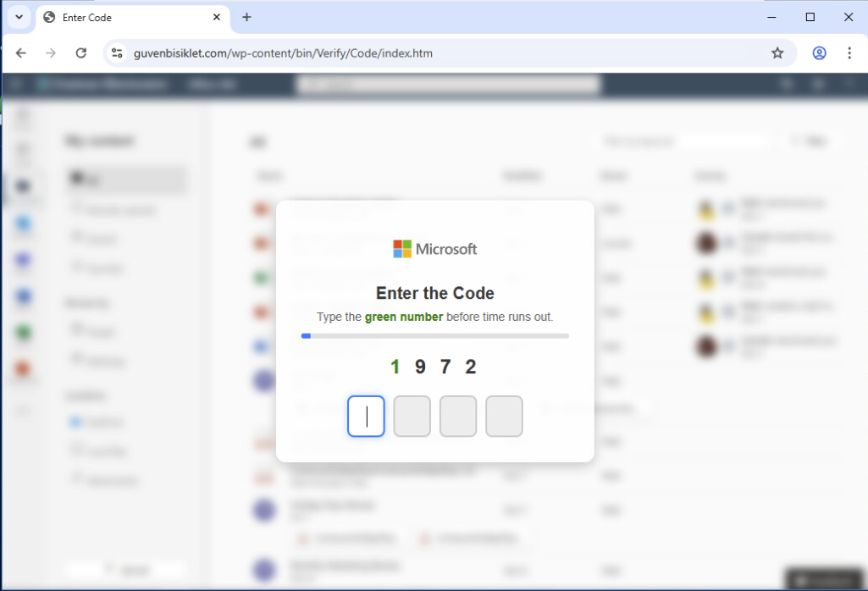
Task: Click the fourth code digit box
Action: [504, 417]
